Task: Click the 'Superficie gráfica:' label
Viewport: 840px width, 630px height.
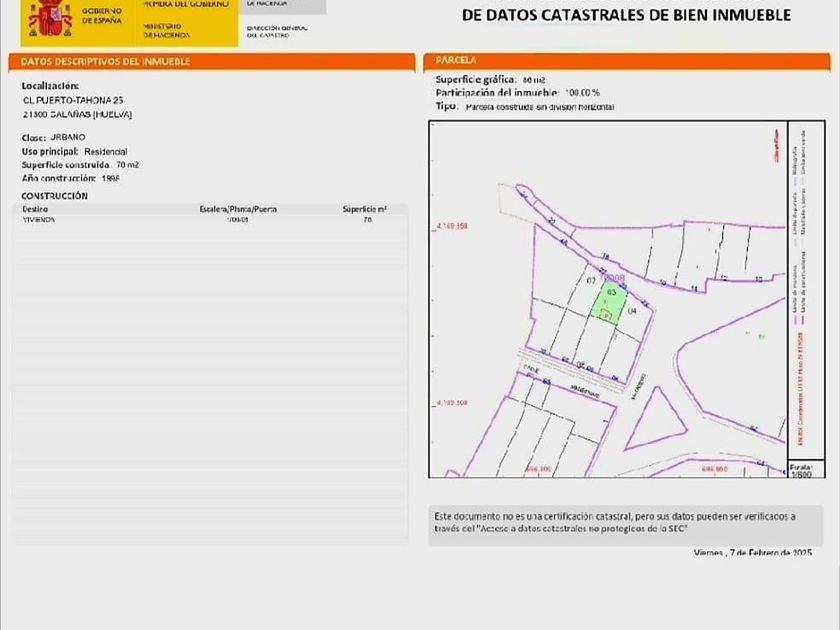Action: pos(476,79)
